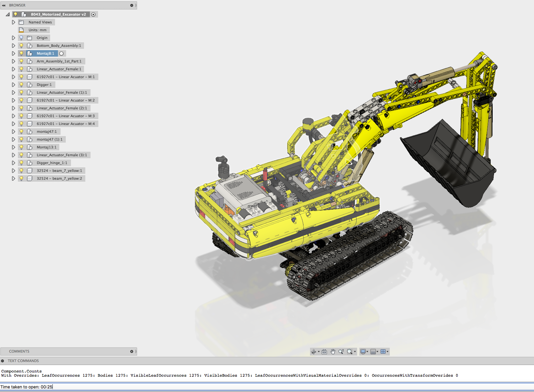Expand the Named Views folder
This screenshot has width=534, height=392.
click(13, 22)
